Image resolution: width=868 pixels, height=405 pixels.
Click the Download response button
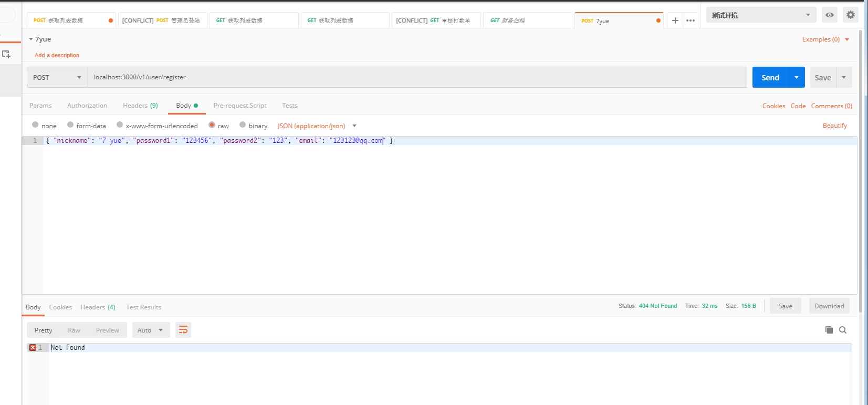(x=829, y=306)
